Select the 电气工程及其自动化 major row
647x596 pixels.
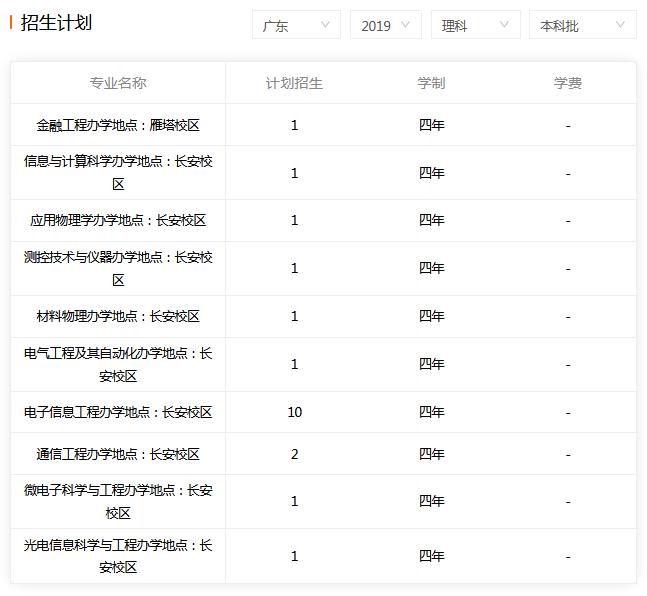tap(324, 364)
